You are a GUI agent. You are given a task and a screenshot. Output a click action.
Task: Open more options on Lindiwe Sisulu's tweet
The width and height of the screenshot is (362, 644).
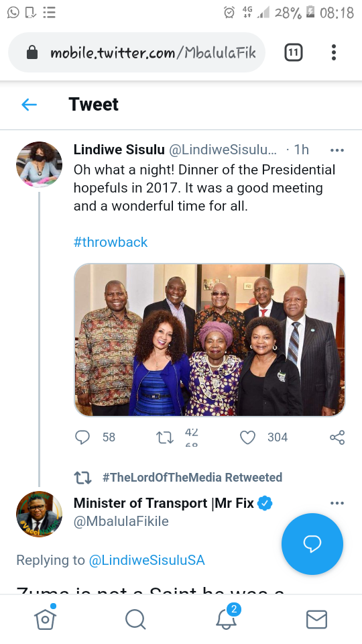337,150
